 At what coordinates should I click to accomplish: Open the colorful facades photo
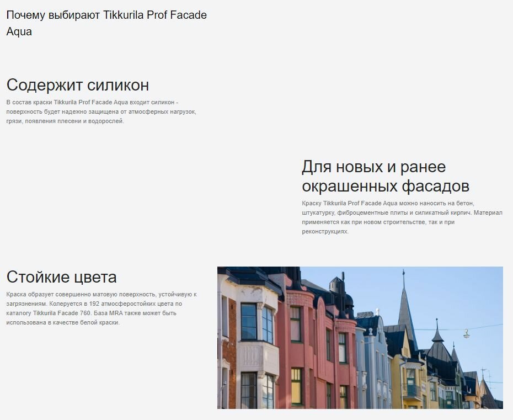pos(360,338)
